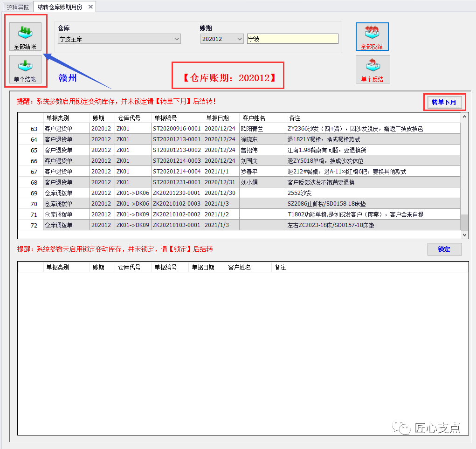Open the 仓库 dropdown showing 宁波主库
The height and width of the screenshot is (449, 476).
point(119,39)
